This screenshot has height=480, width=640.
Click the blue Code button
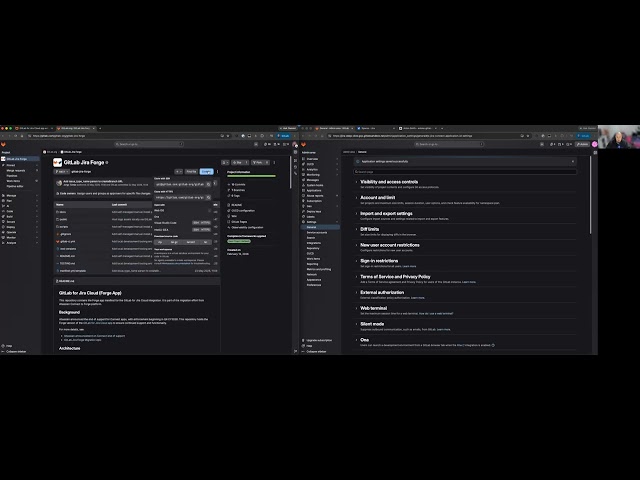[x=207, y=172]
